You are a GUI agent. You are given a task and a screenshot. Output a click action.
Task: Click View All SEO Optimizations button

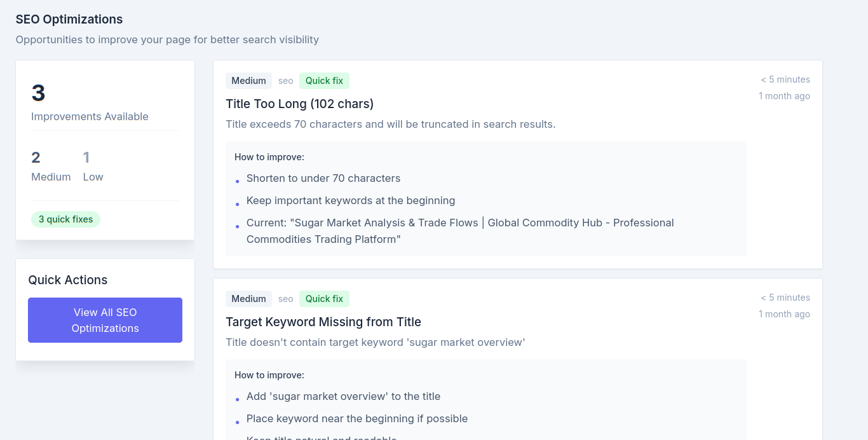pyautogui.click(x=105, y=320)
